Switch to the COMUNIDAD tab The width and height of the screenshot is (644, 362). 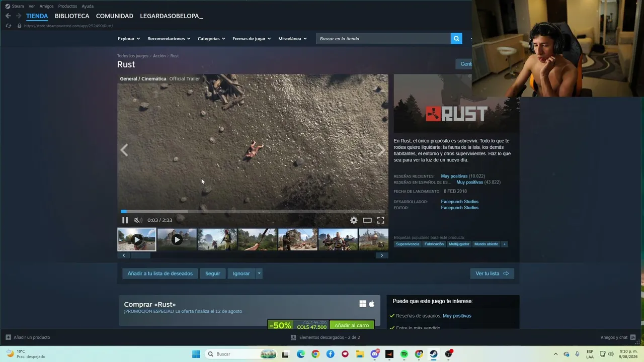(x=115, y=16)
